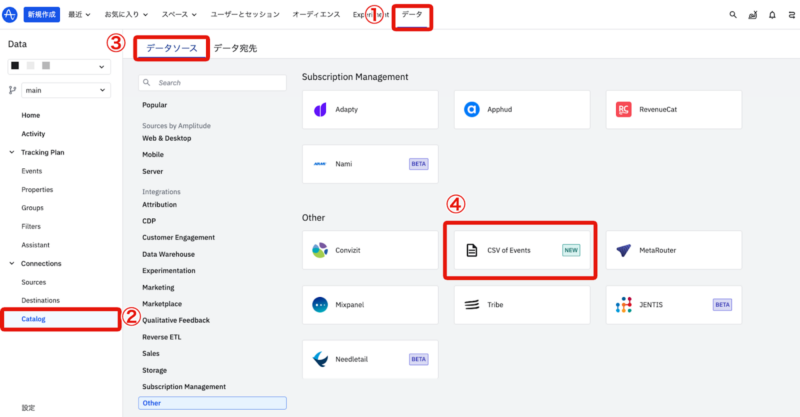The height and width of the screenshot is (417, 800).
Task: Switch to the データ宛先 tab
Action: click(x=235, y=48)
